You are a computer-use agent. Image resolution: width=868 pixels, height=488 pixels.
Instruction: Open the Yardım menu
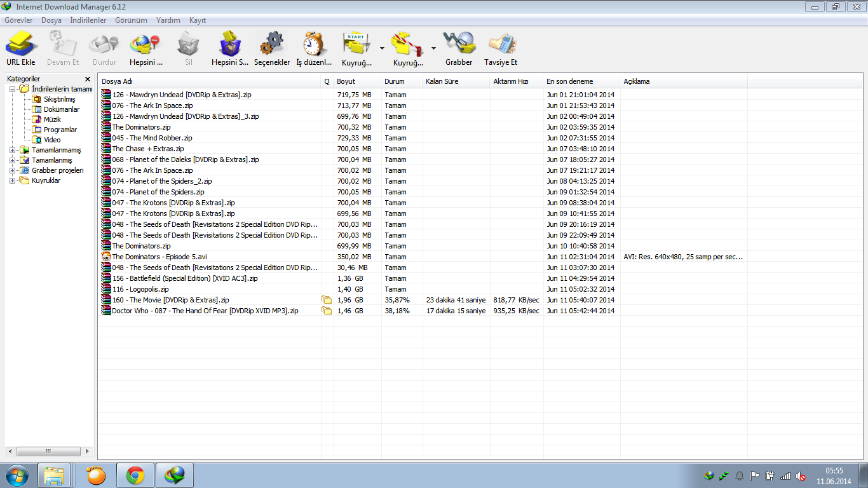pos(168,20)
